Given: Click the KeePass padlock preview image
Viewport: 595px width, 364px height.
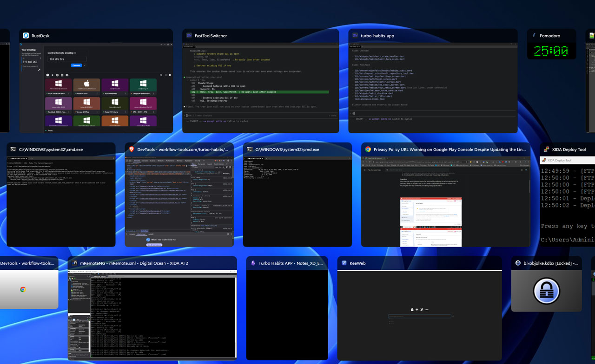Looking at the screenshot, I should [x=547, y=291].
